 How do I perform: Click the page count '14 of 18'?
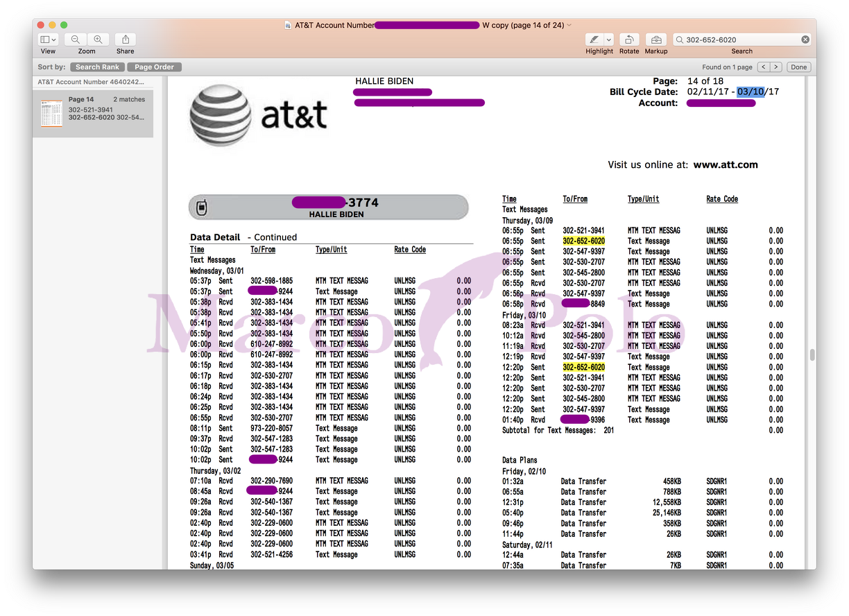pyautogui.click(x=705, y=81)
